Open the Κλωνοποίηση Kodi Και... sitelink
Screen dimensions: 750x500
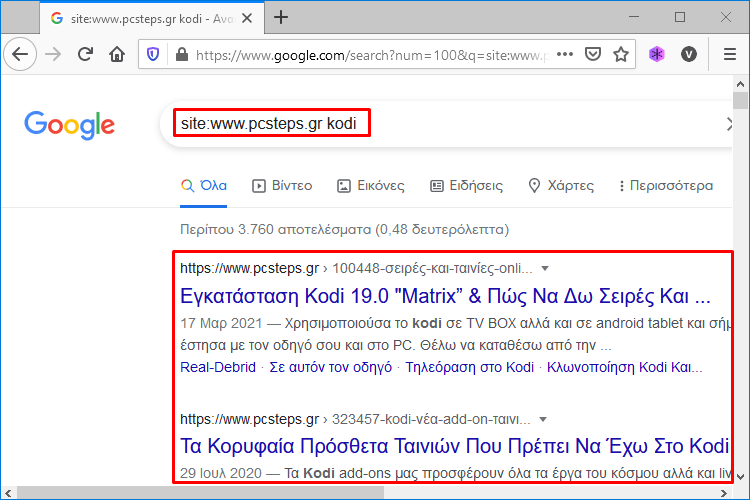(x=625, y=367)
